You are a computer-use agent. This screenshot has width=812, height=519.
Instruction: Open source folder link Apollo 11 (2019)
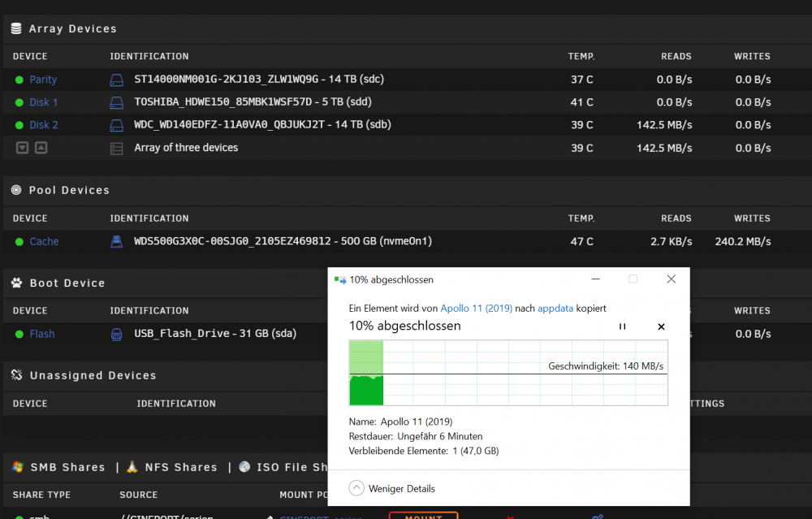(476, 308)
